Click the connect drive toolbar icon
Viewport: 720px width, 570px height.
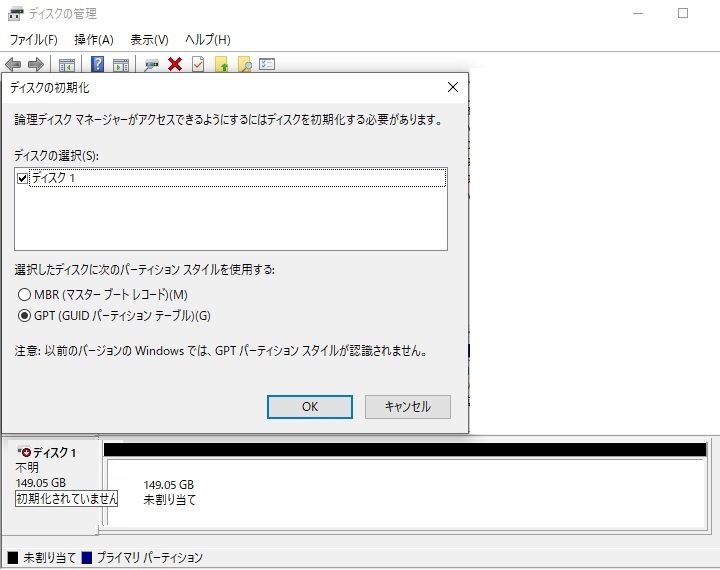[152, 65]
